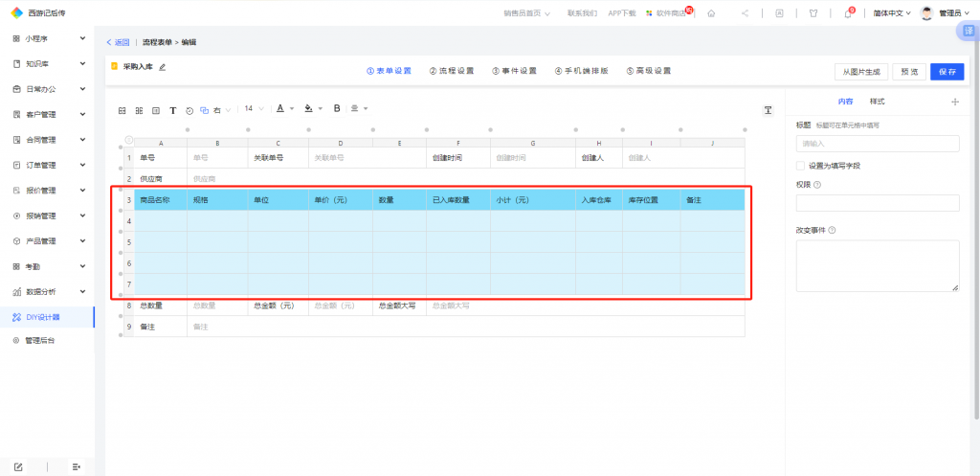Click the 标题 input field
Viewport: 980px width, 476px height.
point(878,144)
